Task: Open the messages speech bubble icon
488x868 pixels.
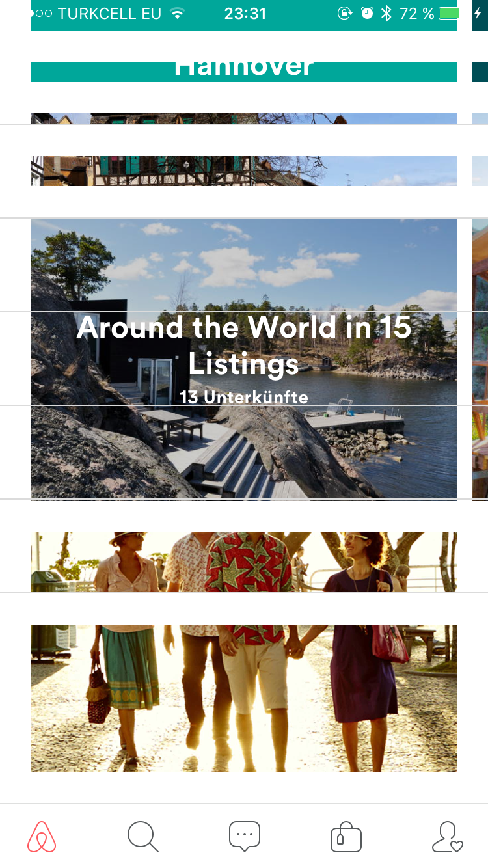Action: click(245, 837)
